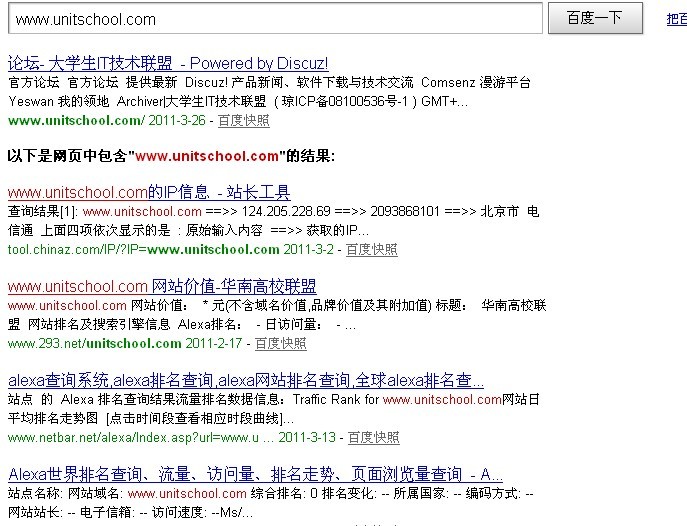Open 百度快照 for www.unitschool.com/ 2011-3-26

tap(244, 120)
